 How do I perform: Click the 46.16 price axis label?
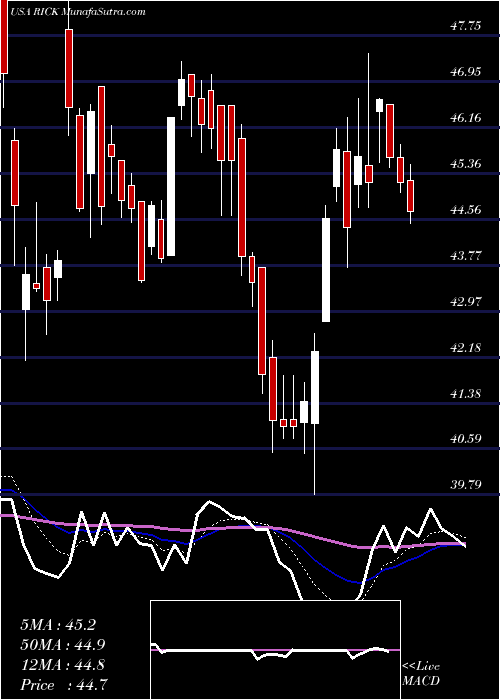[466, 118]
